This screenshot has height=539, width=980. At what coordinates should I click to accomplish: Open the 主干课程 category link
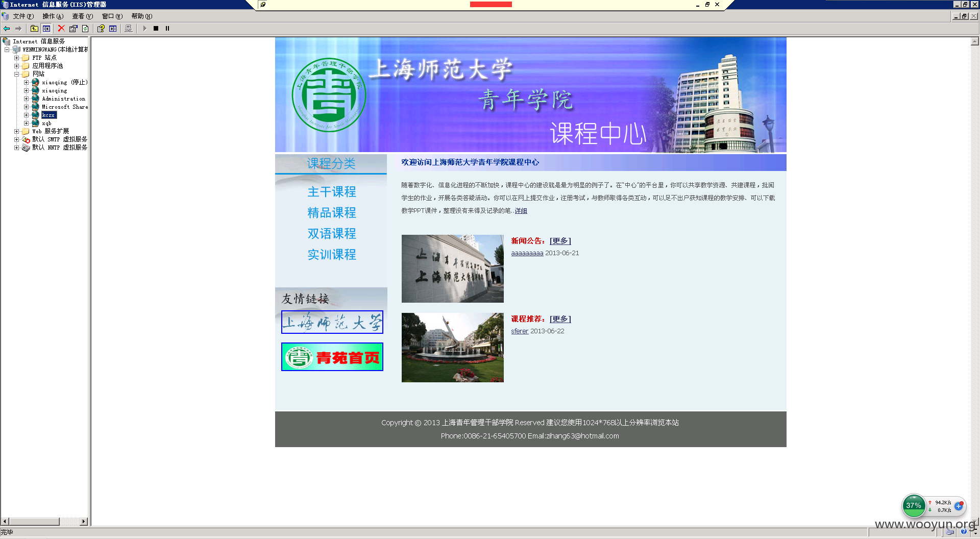332,192
